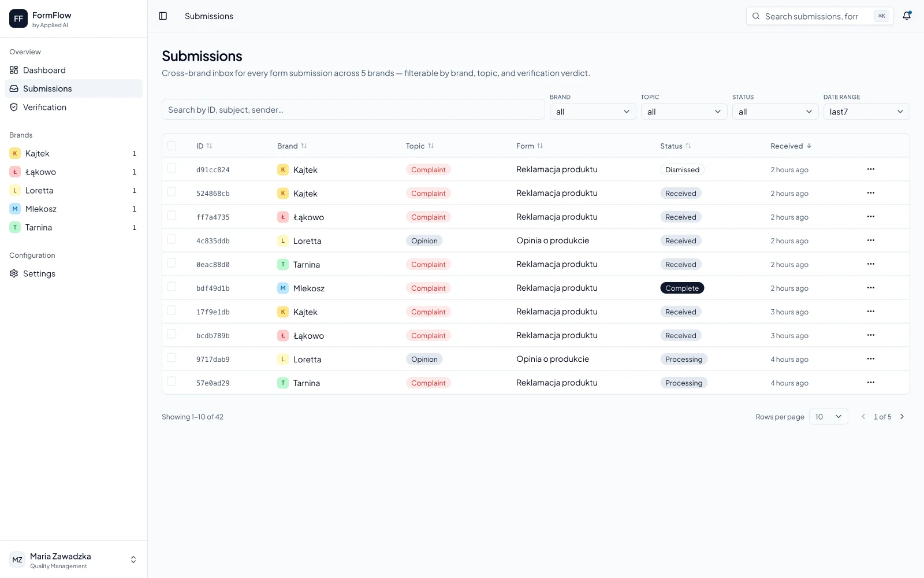Open Submissions in the sidebar
The image size is (924, 578).
[x=73, y=88]
